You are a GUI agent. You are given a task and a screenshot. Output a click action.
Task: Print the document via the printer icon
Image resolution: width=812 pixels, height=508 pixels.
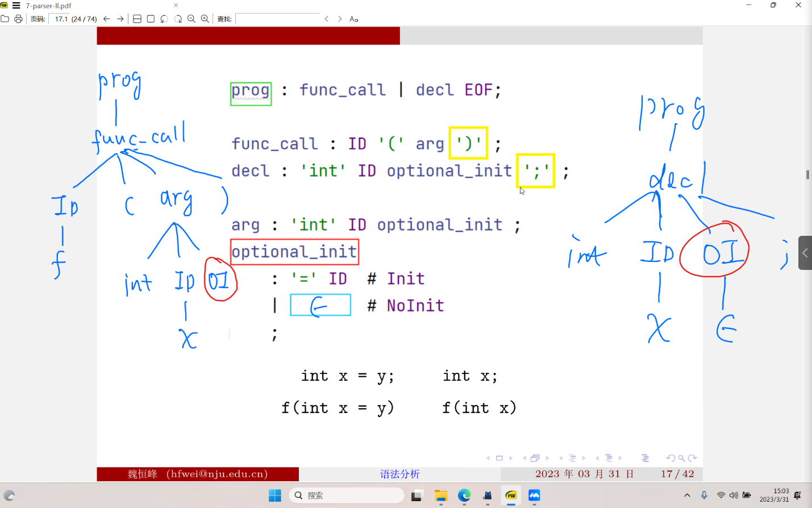click(x=18, y=18)
